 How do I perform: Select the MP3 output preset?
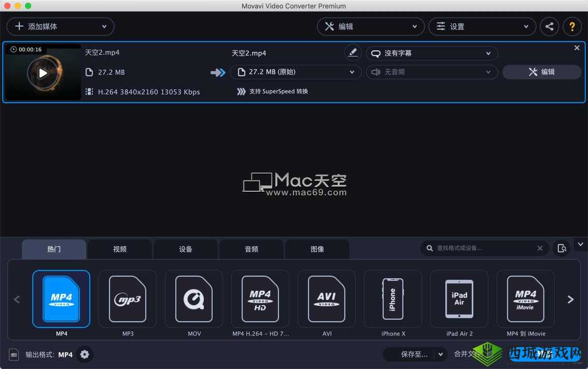pos(128,299)
